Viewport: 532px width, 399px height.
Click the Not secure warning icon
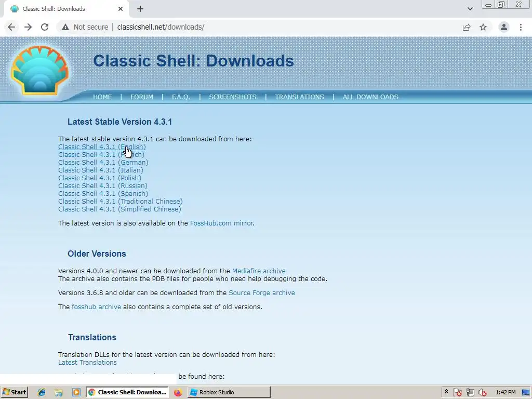[65, 27]
